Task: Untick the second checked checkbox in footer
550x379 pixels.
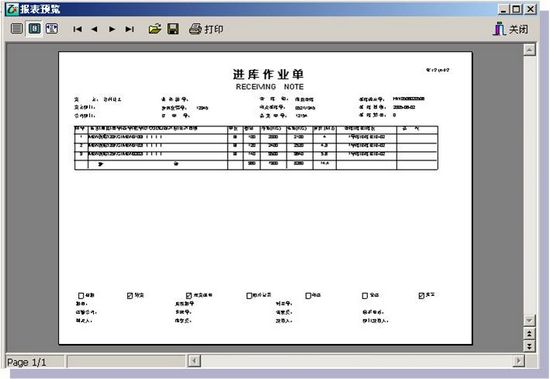Action: point(189,295)
